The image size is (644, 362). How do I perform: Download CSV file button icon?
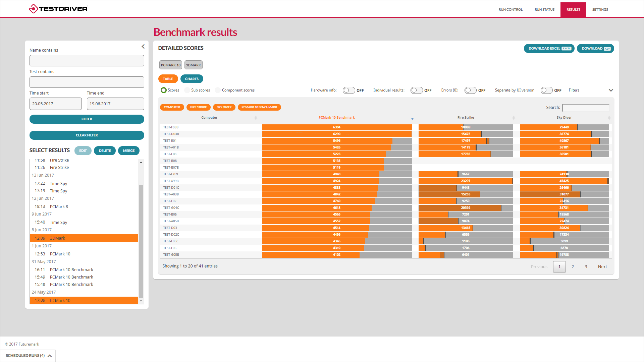pyautogui.click(x=607, y=49)
